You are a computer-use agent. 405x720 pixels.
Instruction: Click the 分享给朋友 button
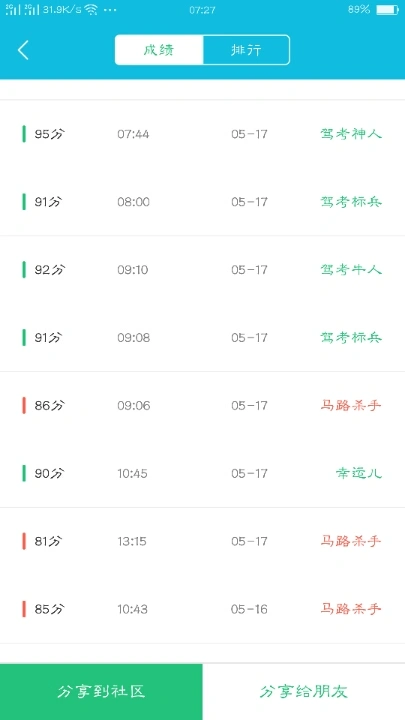304,692
